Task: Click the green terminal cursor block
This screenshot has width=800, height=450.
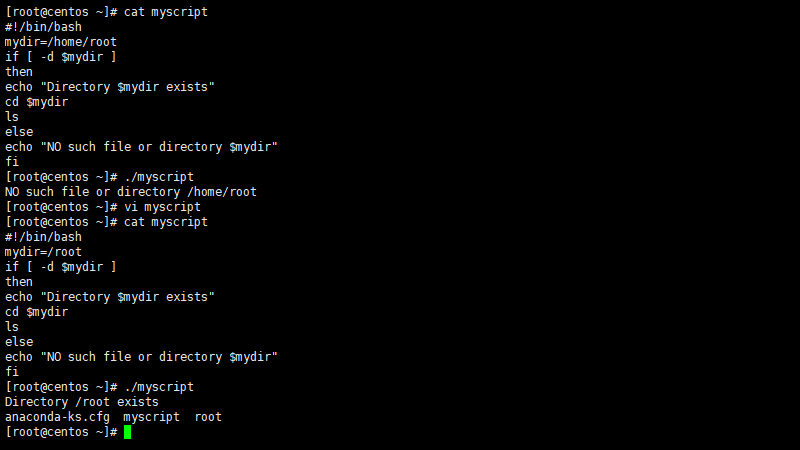Action: click(128, 432)
